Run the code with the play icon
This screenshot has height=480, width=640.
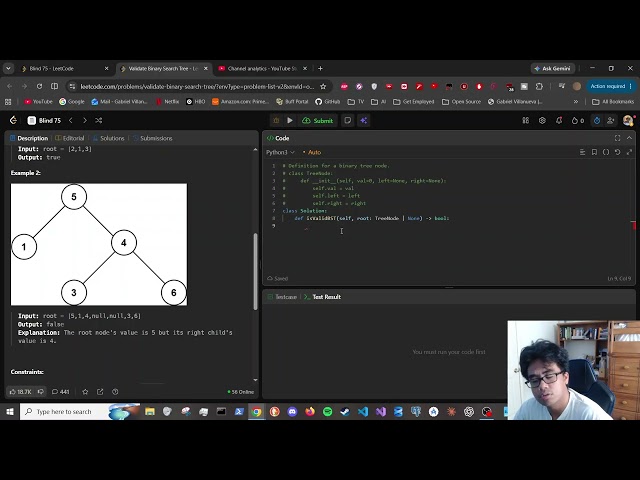pos(290,120)
